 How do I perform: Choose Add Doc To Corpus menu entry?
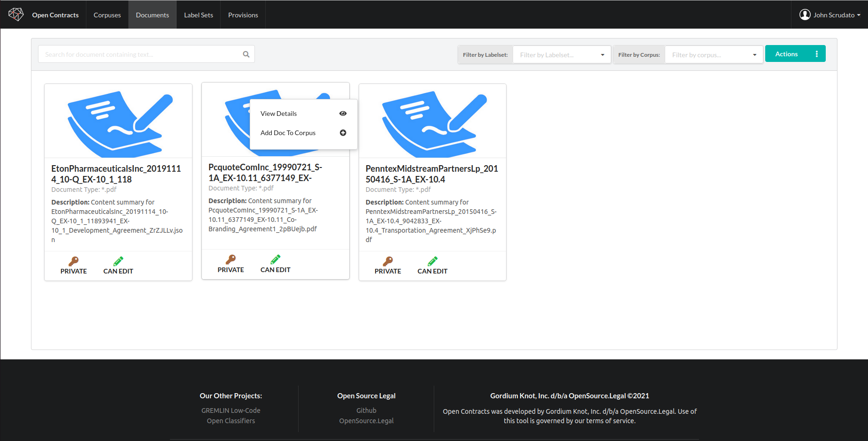(x=304, y=133)
